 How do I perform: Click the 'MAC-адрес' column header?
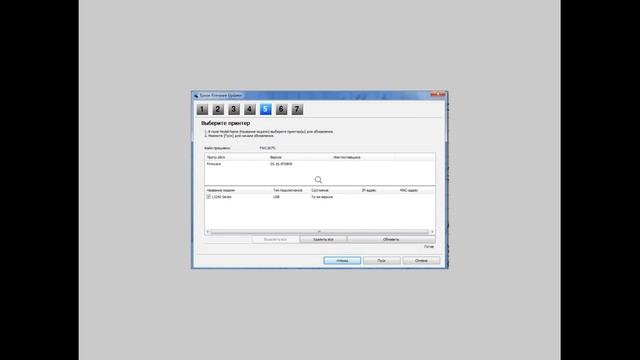(409, 190)
